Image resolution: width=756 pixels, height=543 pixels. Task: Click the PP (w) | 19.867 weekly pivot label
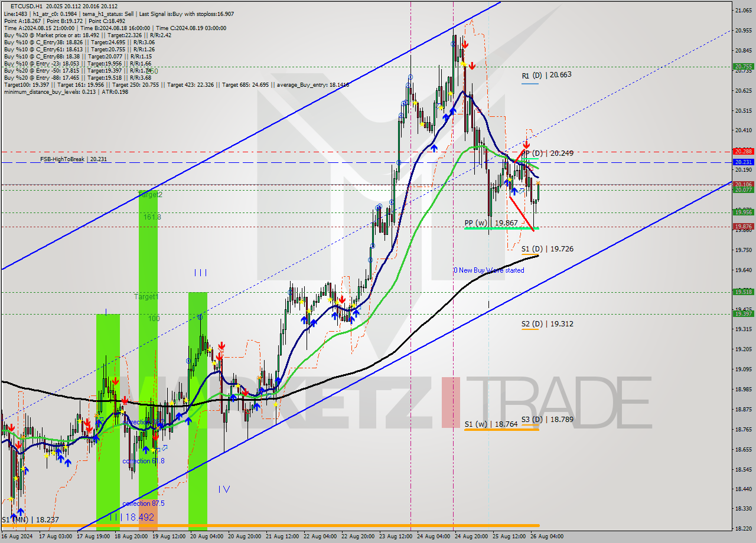[x=491, y=223]
